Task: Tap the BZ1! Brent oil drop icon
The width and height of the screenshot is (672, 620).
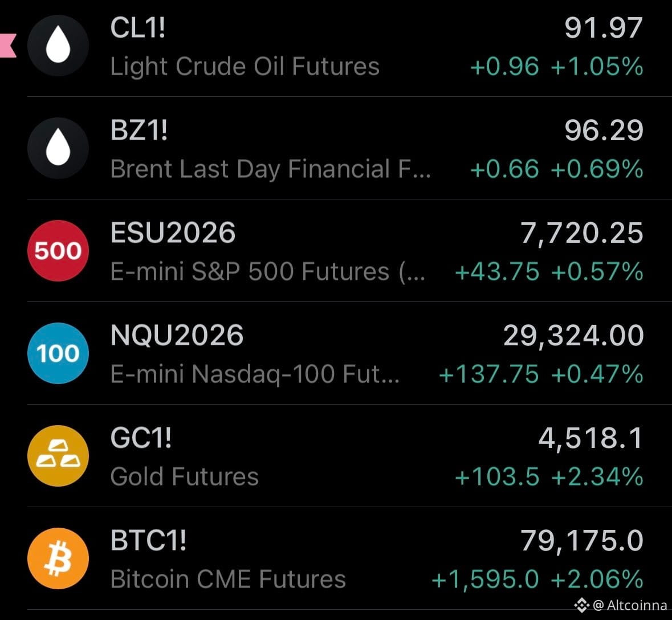Action: point(58,148)
